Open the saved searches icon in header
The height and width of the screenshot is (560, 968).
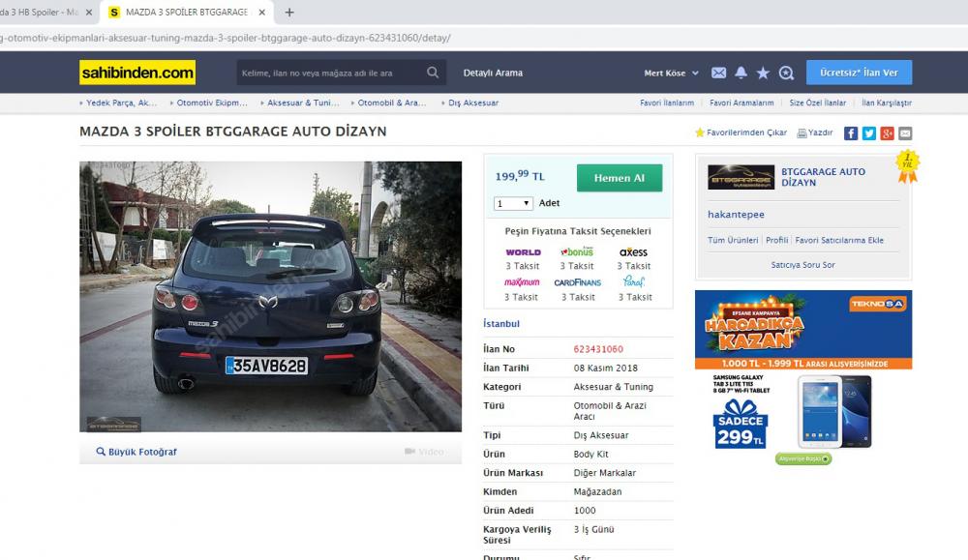point(786,73)
